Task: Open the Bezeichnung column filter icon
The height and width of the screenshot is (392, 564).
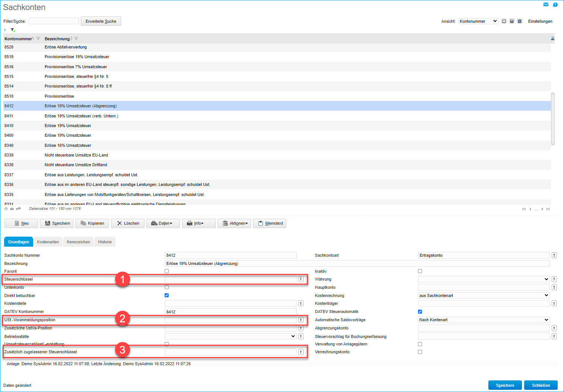Action: [x=76, y=39]
